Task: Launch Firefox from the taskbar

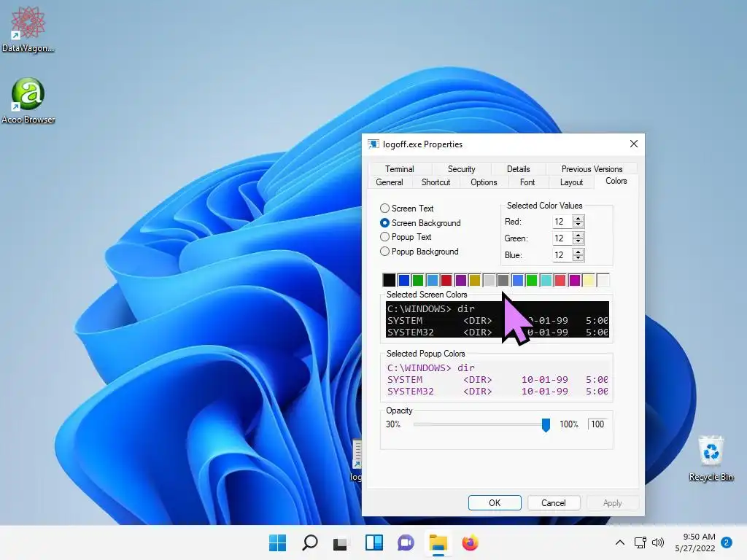Action: [470, 542]
